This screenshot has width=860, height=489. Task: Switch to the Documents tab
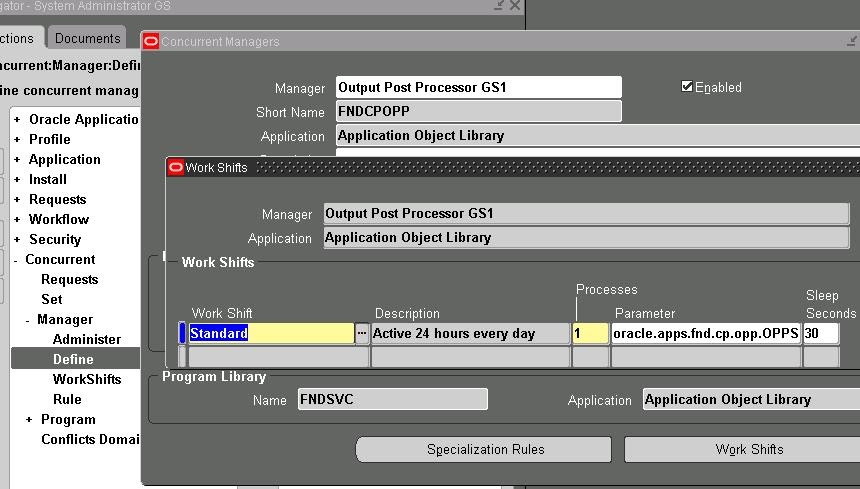pyautogui.click(x=87, y=38)
